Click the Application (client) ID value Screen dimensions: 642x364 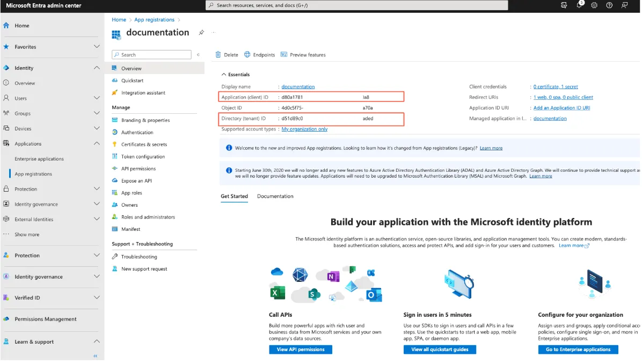[x=325, y=98]
